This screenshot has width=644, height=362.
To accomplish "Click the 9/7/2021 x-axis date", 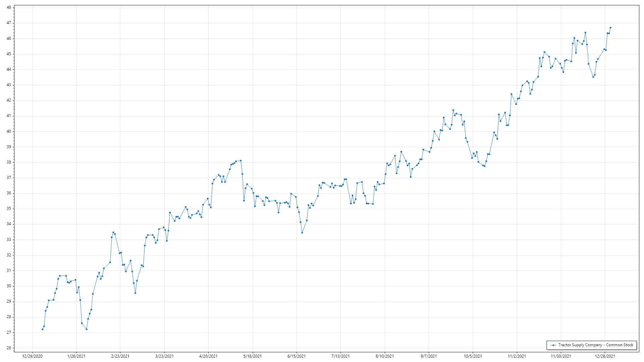I will (429, 356).
